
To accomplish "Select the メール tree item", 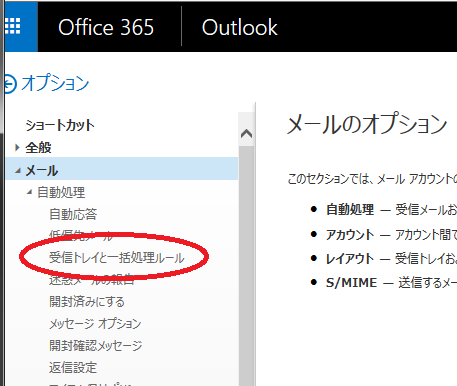I will coord(42,171).
